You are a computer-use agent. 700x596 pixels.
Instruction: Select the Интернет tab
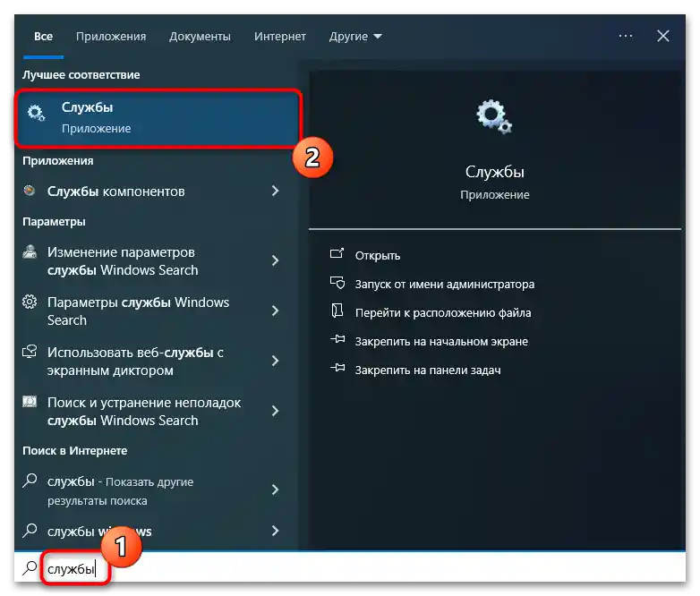click(280, 36)
